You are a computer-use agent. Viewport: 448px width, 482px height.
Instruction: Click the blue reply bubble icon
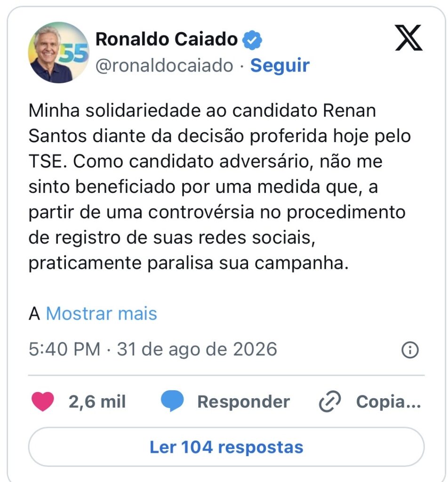pos(172,401)
